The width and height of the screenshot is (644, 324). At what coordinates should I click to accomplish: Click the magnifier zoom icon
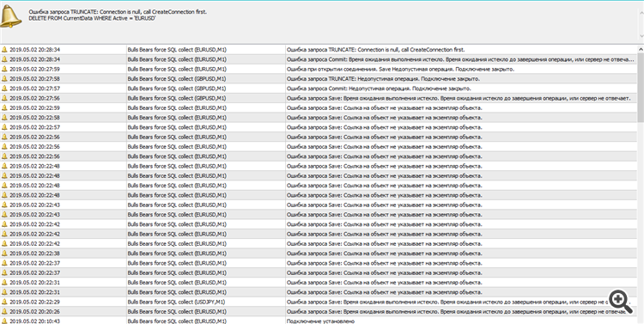tap(621, 302)
